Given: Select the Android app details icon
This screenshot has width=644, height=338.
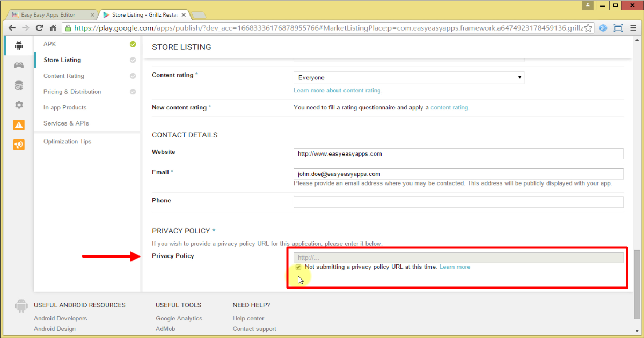Looking at the screenshot, I should click(18, 46).
